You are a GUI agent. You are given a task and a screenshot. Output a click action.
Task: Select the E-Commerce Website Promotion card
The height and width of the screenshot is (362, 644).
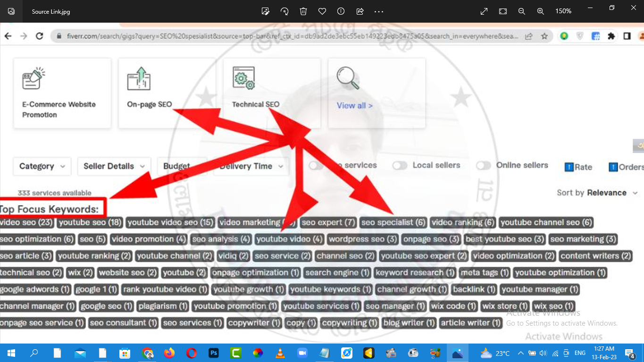pos(62,93)
